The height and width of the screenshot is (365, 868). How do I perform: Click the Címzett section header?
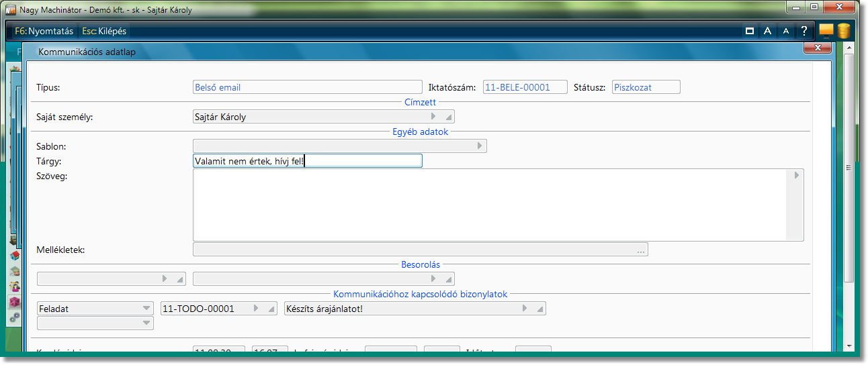420,102
